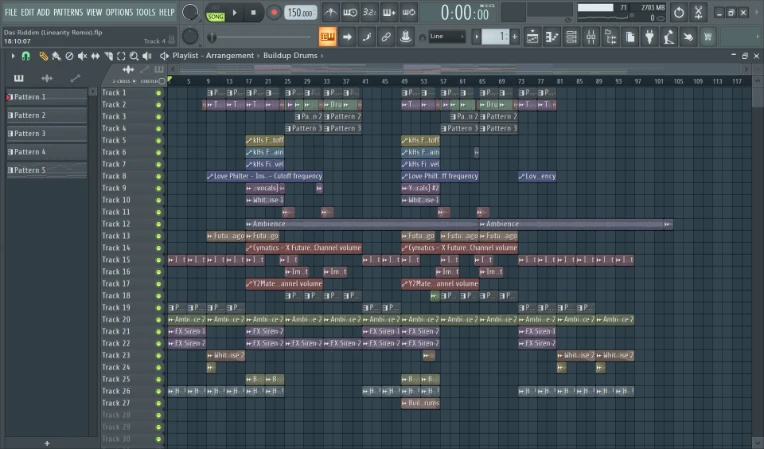Toggle loop recording icon

point(408,13)
